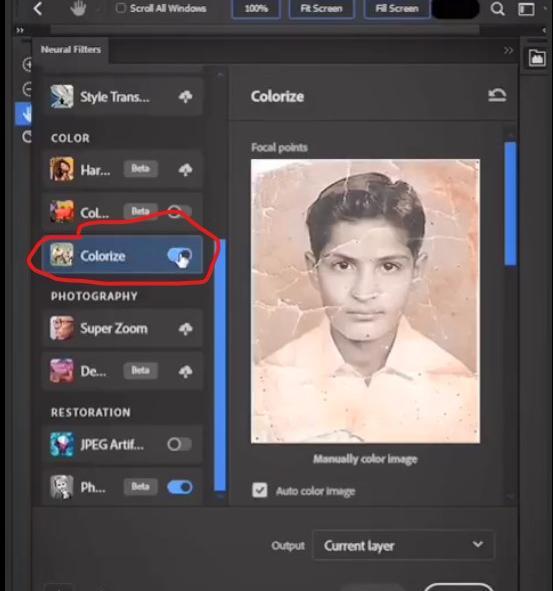This screenshot has width=553, height=591.
Task: Click the Fit Screen button
Action: [x=321, y=8]
